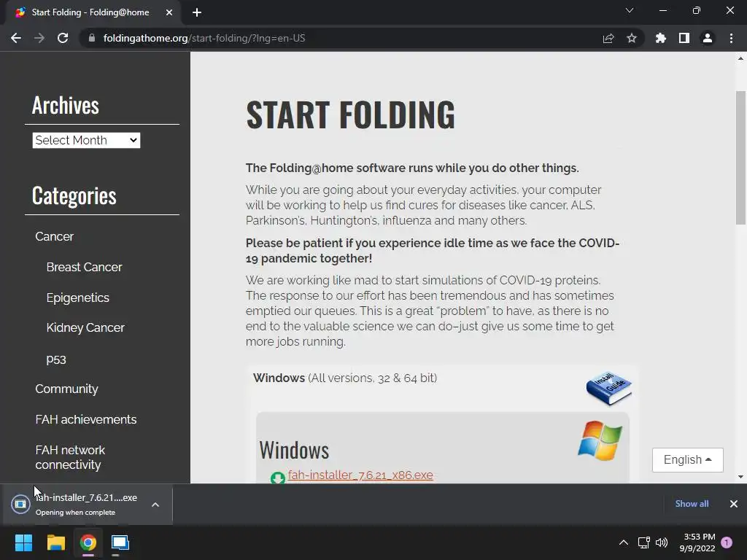The width and height of the screenshot is (747, 560).
Task: Click the Archives sidebar heading
Action: pyautogui.click(x=65, y=105)
